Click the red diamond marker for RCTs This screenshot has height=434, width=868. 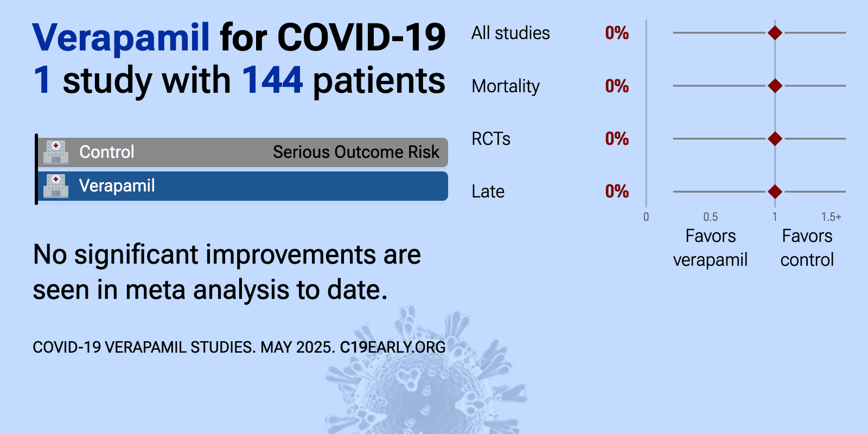(775, 139)
